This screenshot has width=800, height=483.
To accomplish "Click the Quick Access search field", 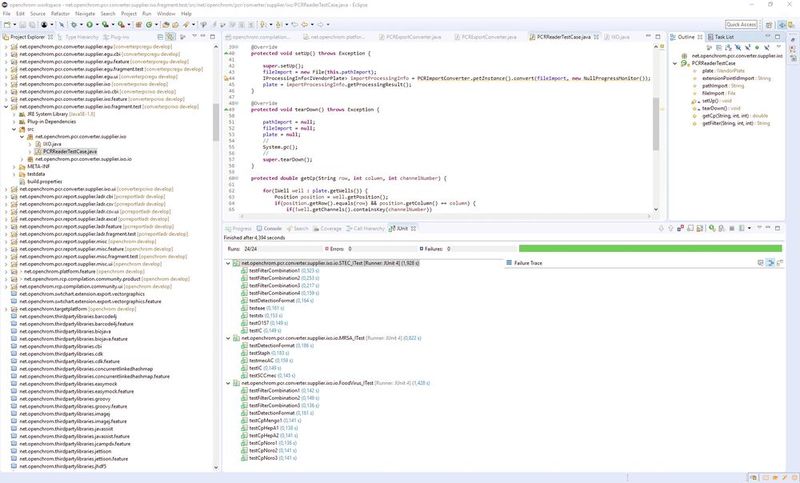I will point(741,24).
